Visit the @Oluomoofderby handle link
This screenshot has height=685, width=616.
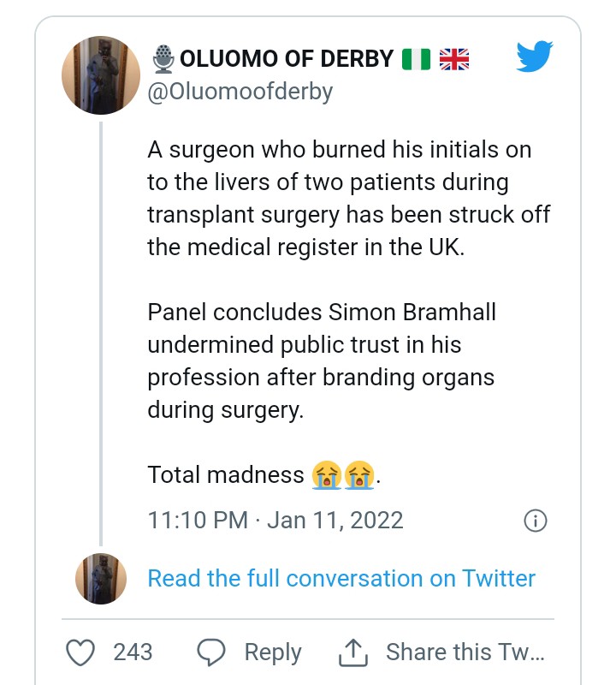click(x=240, y=92)
